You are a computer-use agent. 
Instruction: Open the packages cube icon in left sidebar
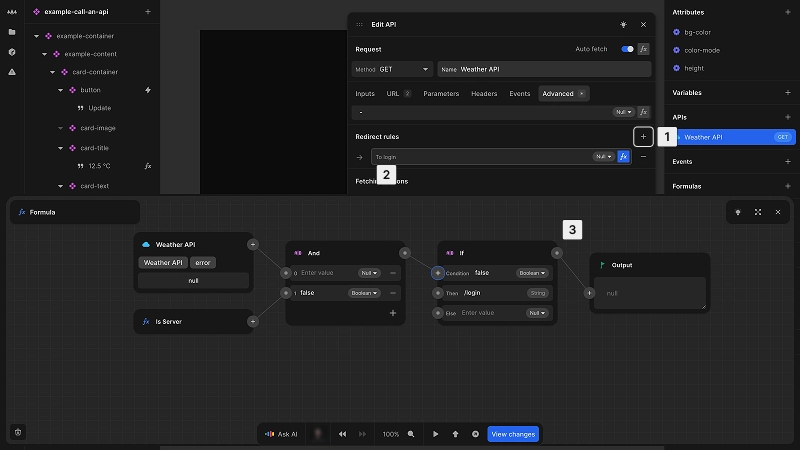click(x=12, y=52)
